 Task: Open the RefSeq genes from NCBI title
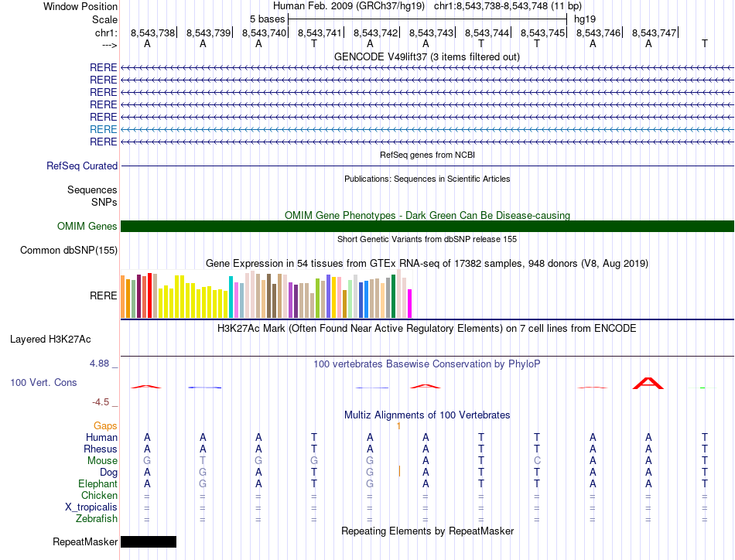[427, 155]
